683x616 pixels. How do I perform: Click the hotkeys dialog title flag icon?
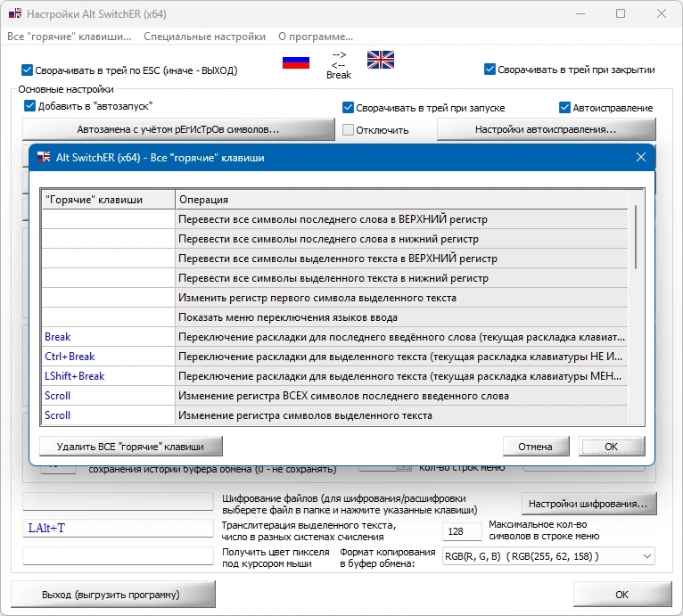pyautogui.click(x=44, y=157)
